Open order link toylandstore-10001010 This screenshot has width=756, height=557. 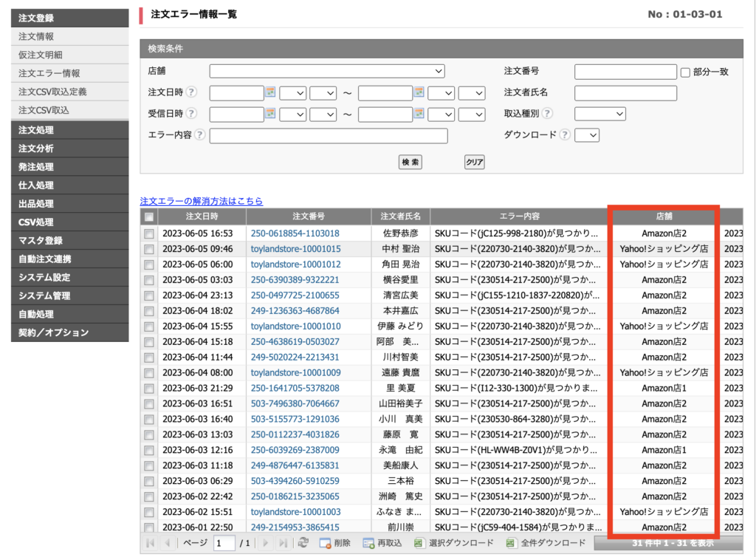(x=295, y=327)
